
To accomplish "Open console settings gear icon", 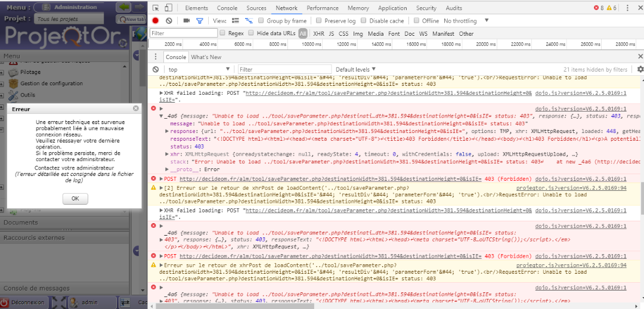I will click(640, 69).
